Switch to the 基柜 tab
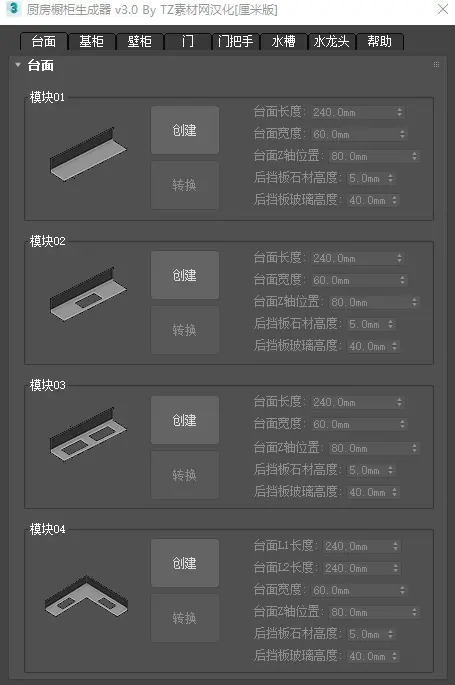 [91, 42]
